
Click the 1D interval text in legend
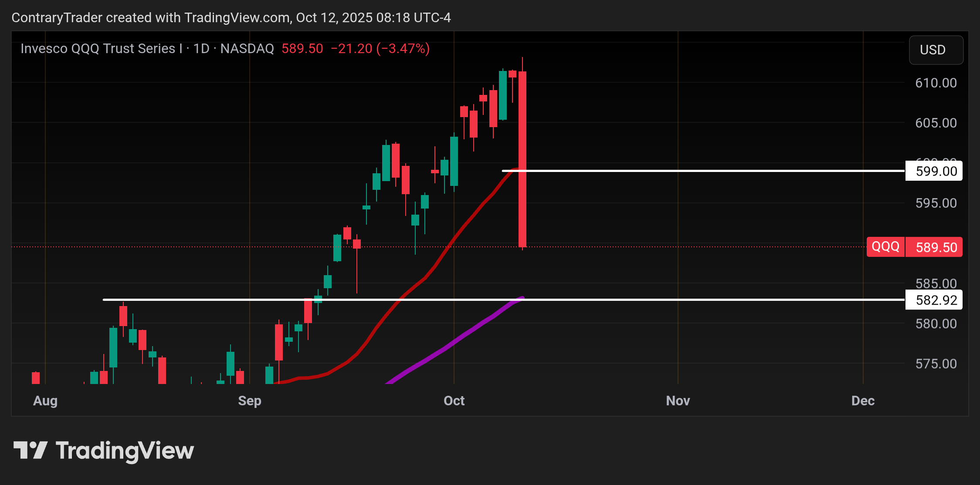[x=201, y=48]
